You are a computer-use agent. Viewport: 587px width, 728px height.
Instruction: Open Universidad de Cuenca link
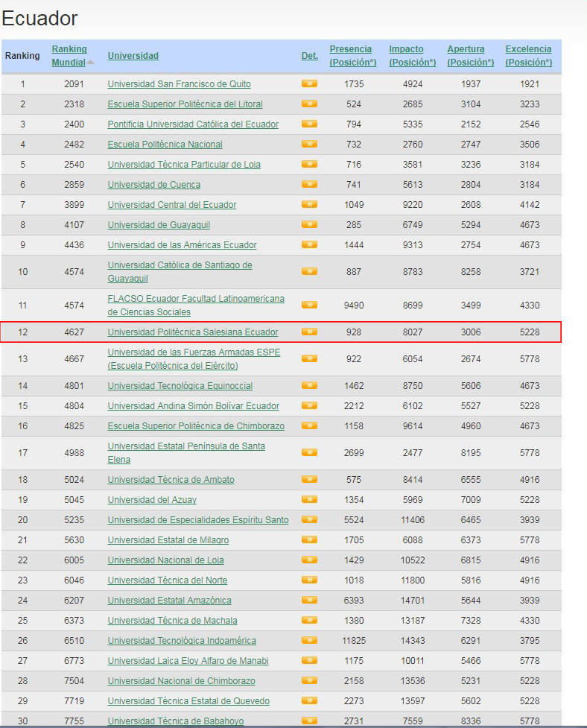[x=154, y=184]
